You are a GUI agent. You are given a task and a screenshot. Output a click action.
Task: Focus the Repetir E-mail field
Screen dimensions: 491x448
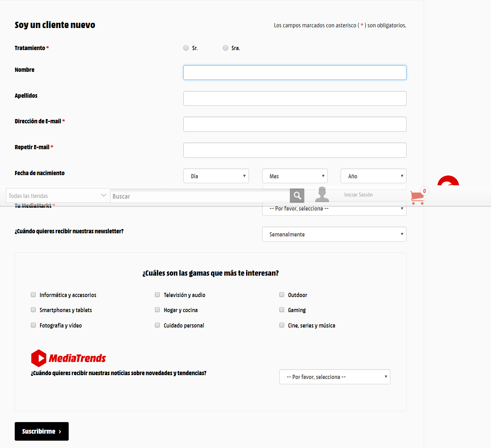[x=295, y=150]
